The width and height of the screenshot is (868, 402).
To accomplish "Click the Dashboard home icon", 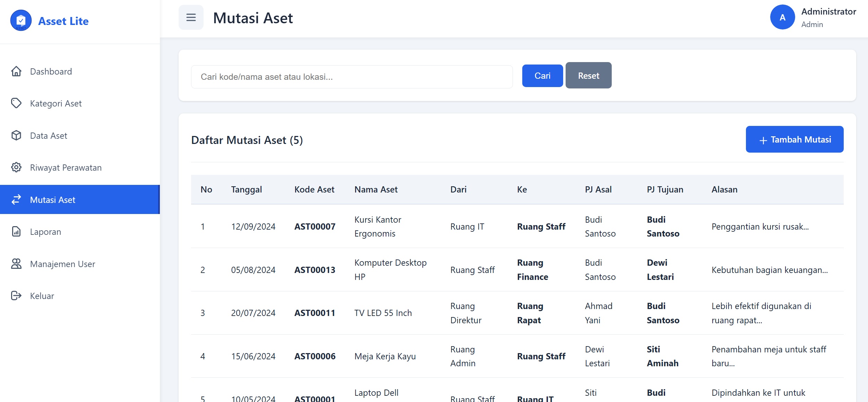I will [16, 71].
